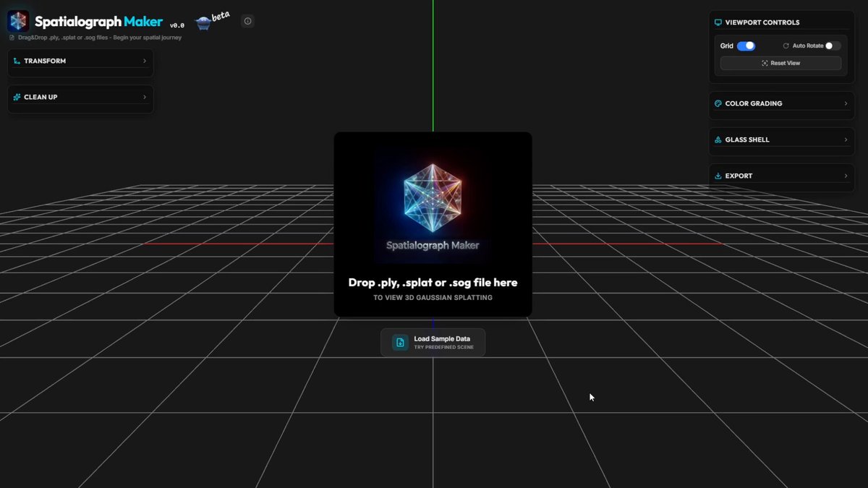Click the beta mascot icon
868x488 pixels.
(203, 22)
